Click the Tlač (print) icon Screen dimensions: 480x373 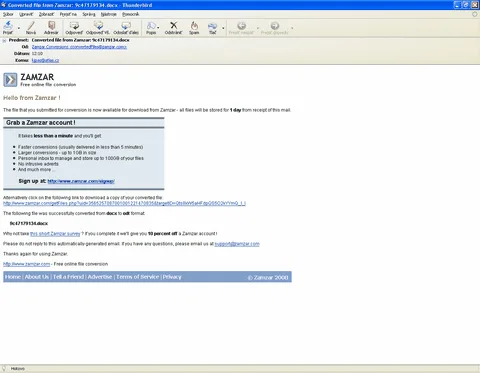pos(212,25)
